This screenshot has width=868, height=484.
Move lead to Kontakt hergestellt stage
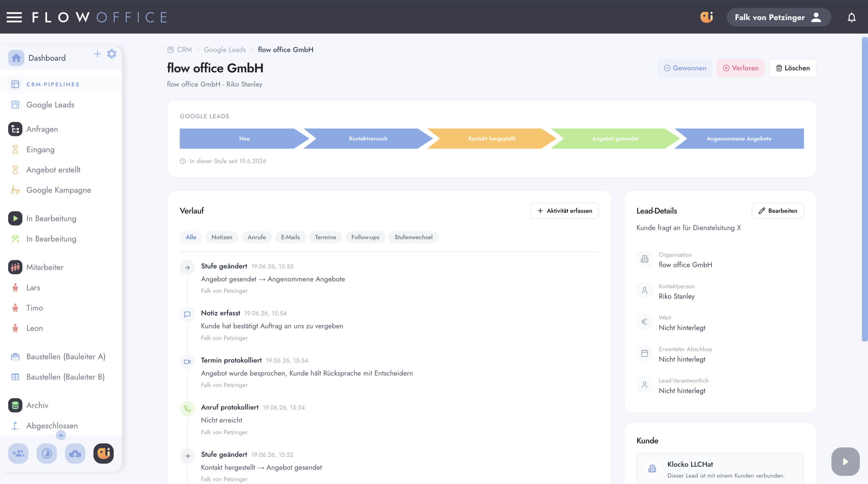[x=492, y=139]
